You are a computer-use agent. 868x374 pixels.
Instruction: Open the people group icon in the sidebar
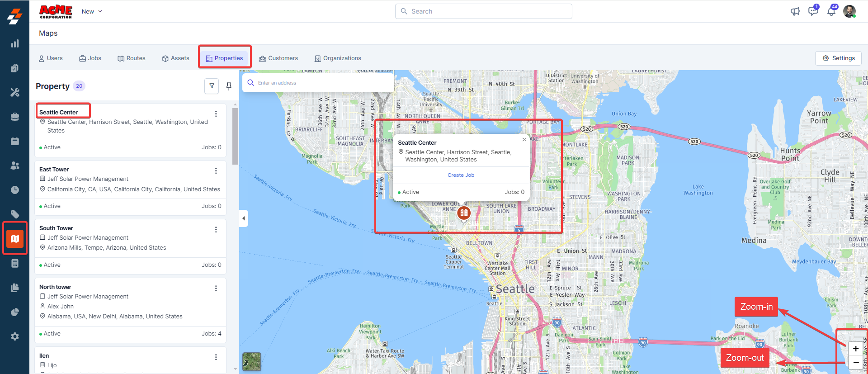coord(15,166)
